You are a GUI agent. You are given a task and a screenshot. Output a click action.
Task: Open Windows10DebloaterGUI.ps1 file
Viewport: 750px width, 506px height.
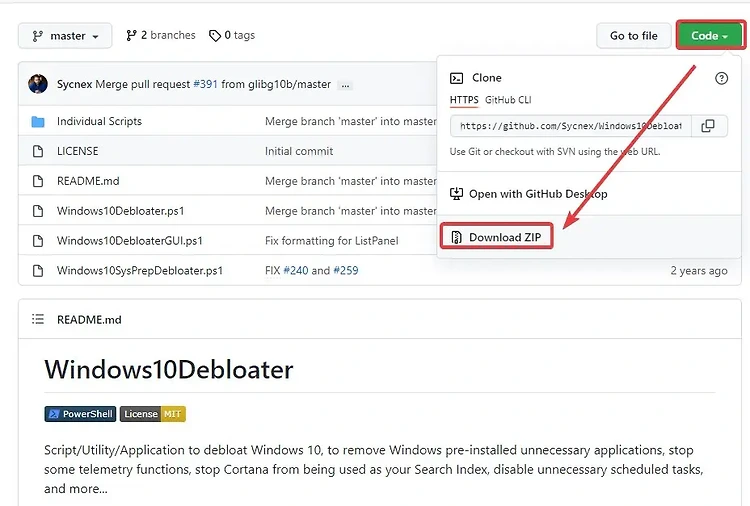[x=130, y=241]
